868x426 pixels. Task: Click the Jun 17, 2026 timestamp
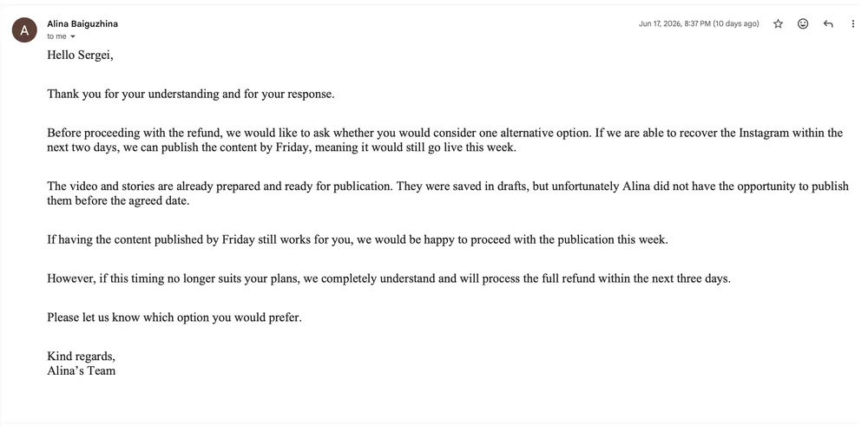pos(674,23)
